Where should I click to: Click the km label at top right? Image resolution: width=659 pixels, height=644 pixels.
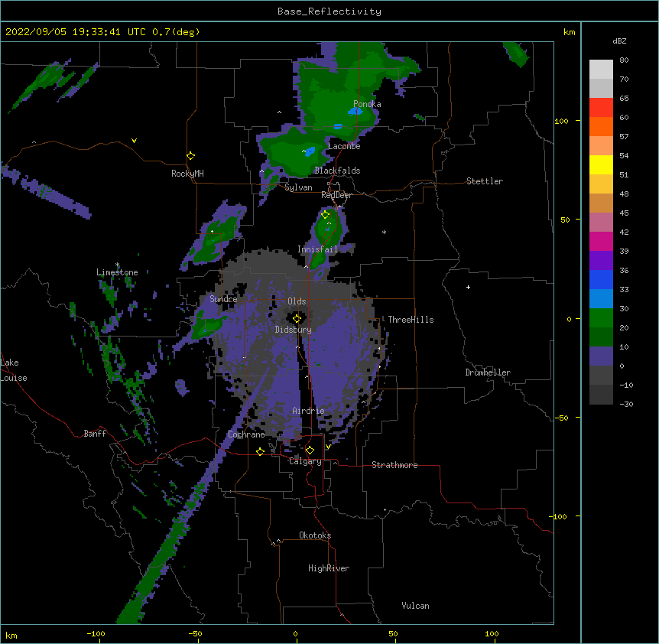click(x=569, y=32)
